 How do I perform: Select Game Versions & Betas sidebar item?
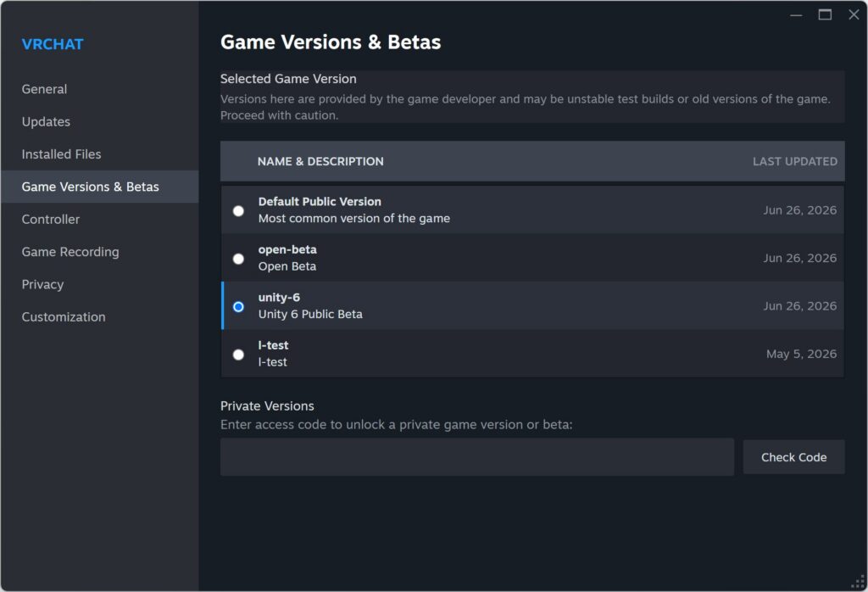100,187
